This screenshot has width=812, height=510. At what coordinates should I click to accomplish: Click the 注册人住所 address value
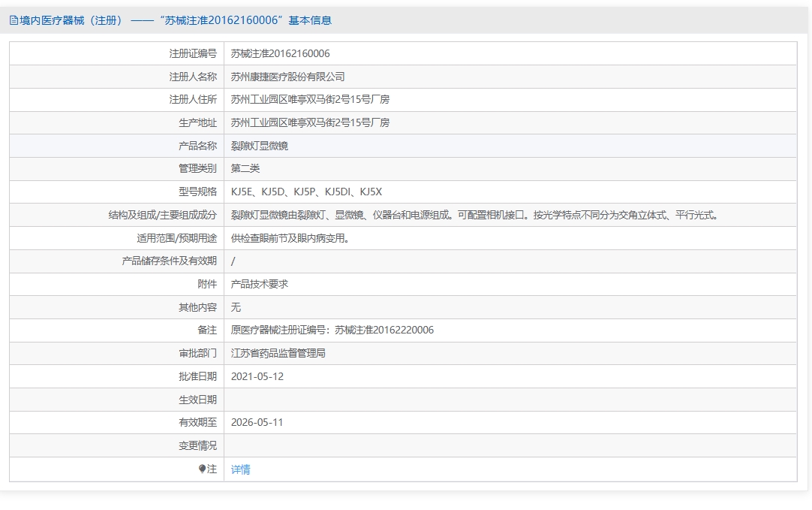coord(310,99)
